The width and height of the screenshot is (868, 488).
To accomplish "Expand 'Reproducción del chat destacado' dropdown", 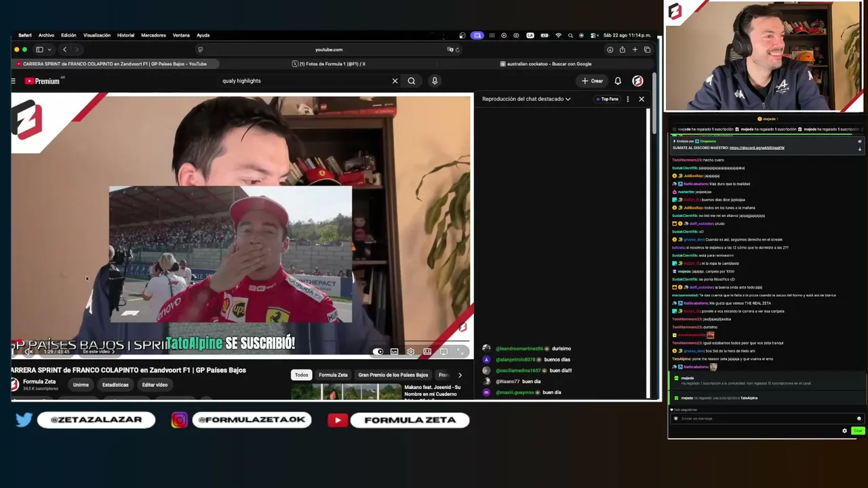I will point(526,99).
